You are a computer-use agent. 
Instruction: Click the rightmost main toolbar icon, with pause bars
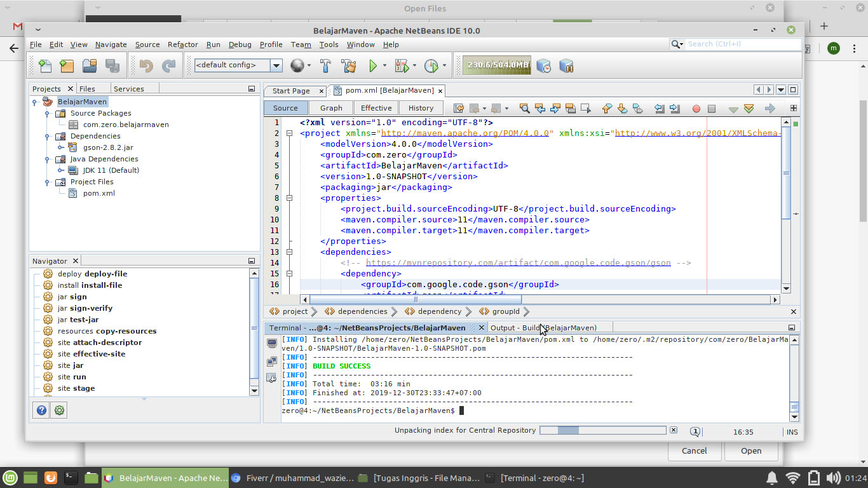566,65
